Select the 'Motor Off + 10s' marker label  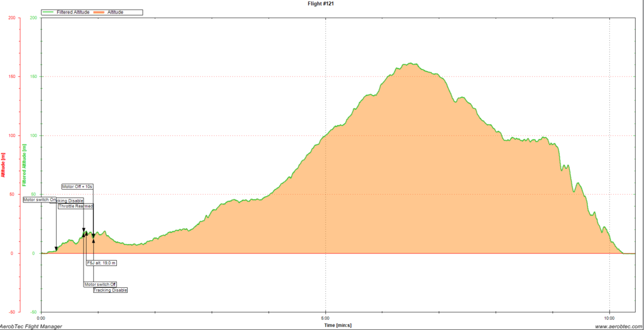tap(77, 187)
